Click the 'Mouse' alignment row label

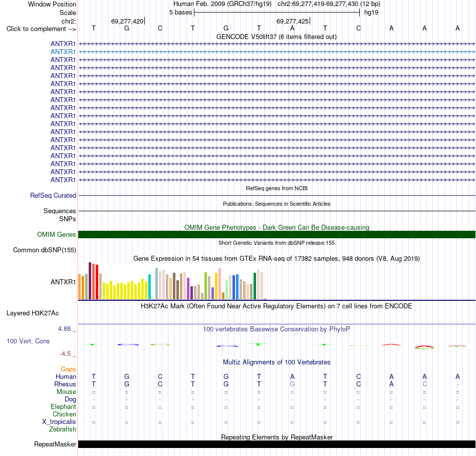point(66,392)
